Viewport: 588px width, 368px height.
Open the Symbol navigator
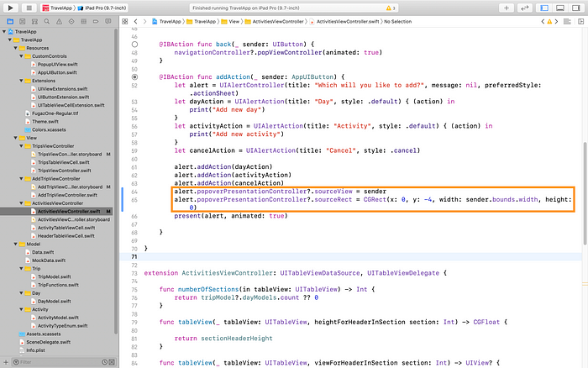coord(34,21)
